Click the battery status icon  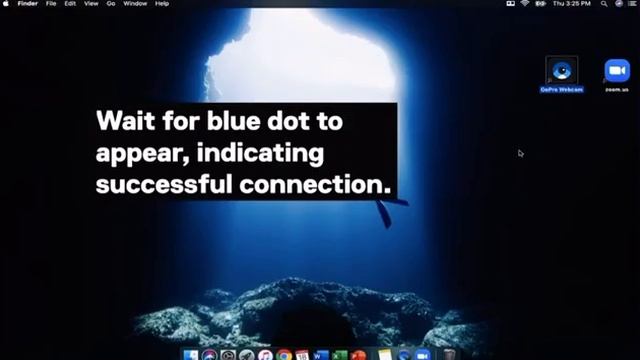540,3
